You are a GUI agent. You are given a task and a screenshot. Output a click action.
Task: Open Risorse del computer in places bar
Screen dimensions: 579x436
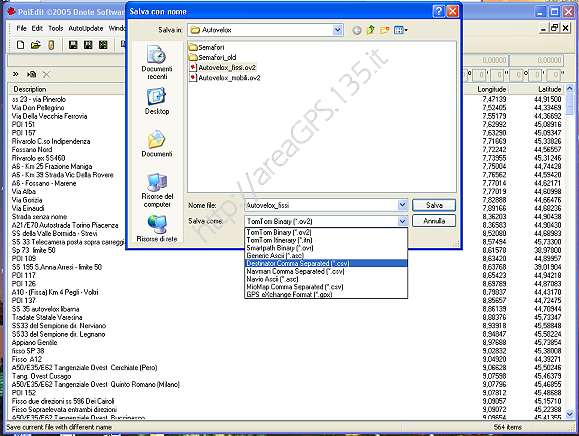157,190
